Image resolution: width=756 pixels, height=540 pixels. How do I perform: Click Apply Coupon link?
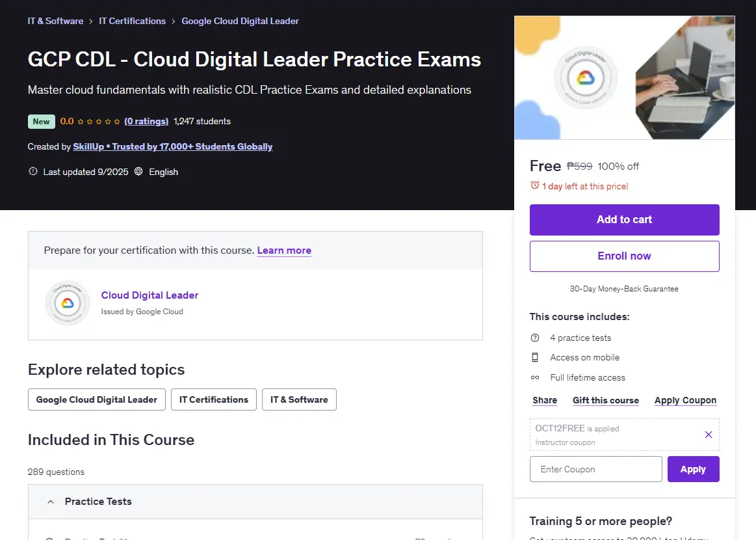(685, 400)
